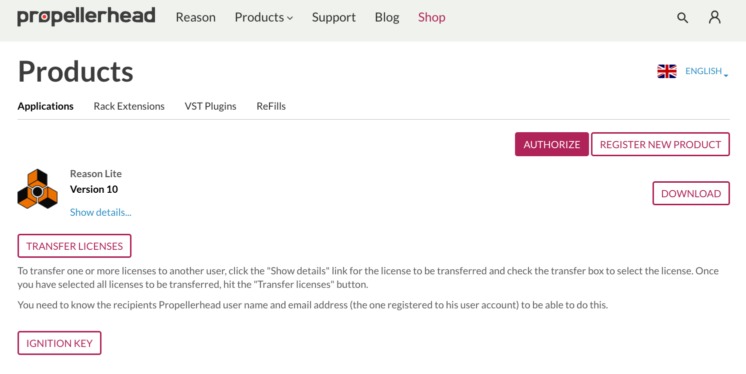Go to the Blog page
Viewport: 746px width, 374px height.
[387, 18]
